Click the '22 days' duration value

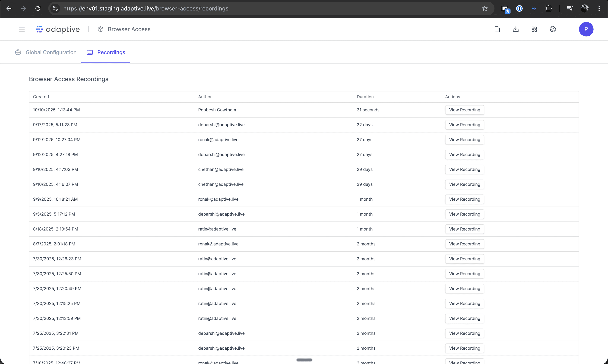point(364,125)
